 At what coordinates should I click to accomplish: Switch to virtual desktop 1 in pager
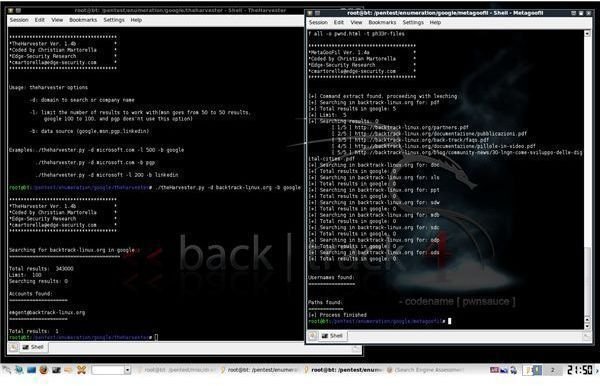[x=532, y=370]
